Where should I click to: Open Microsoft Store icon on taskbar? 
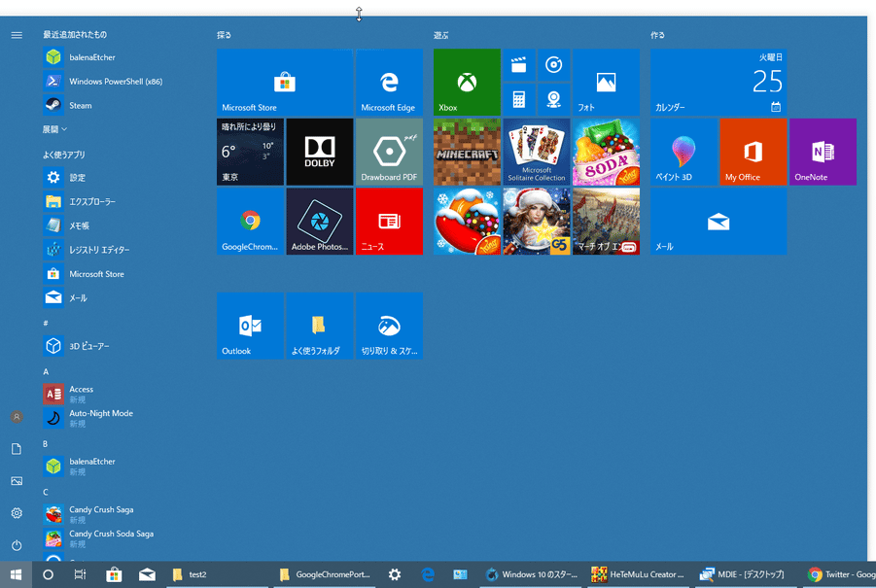(x=114, y=574)
